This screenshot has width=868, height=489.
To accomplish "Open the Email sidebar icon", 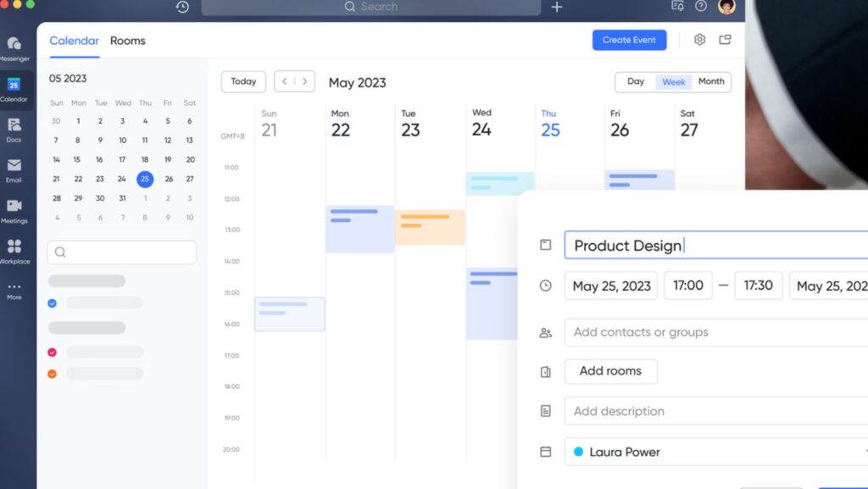I will point(14,167).
